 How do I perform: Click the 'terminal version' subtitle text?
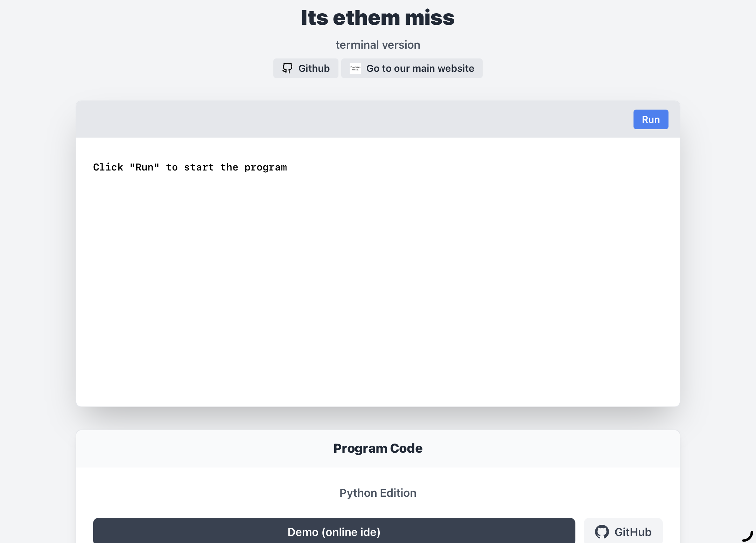coord(378,45)
